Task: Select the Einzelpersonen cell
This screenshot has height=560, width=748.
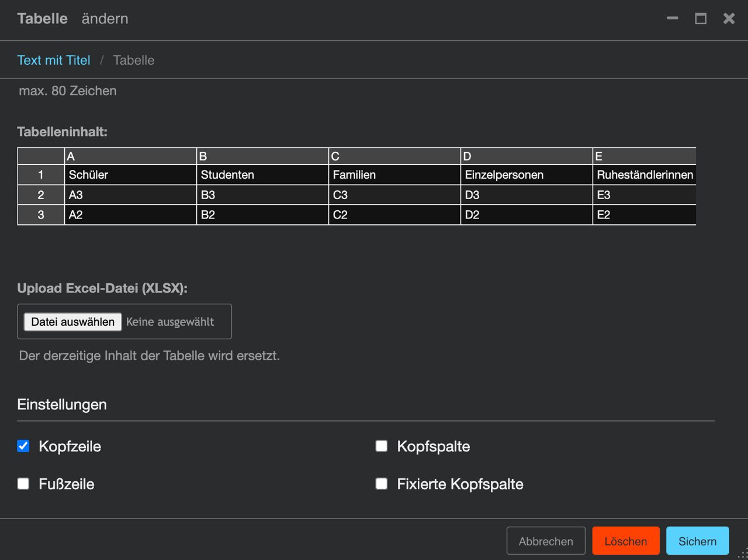Action: point(527,175)
